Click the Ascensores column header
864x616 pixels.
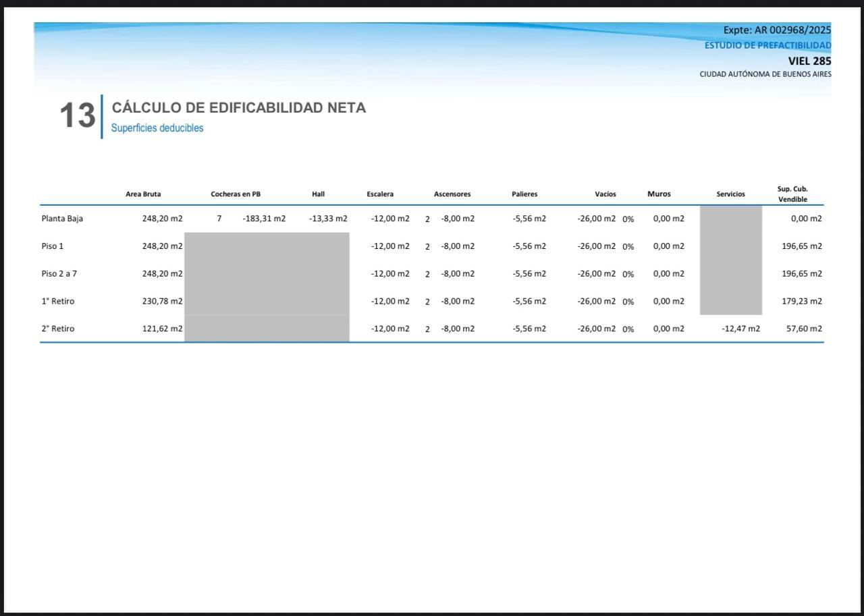pyautogui.click(x=452, y=194)
